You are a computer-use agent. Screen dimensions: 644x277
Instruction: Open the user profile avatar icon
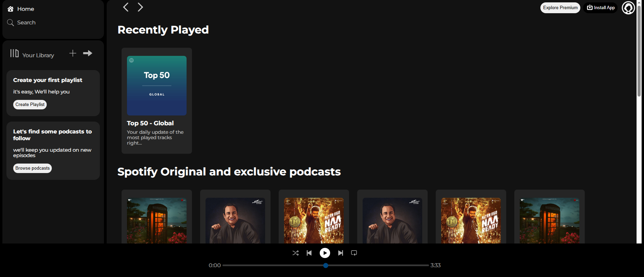628,8
